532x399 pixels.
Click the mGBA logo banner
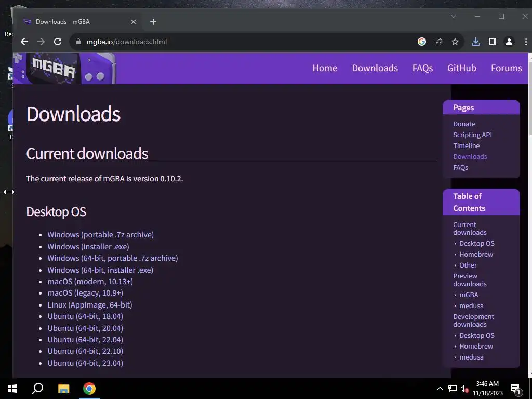64,68
